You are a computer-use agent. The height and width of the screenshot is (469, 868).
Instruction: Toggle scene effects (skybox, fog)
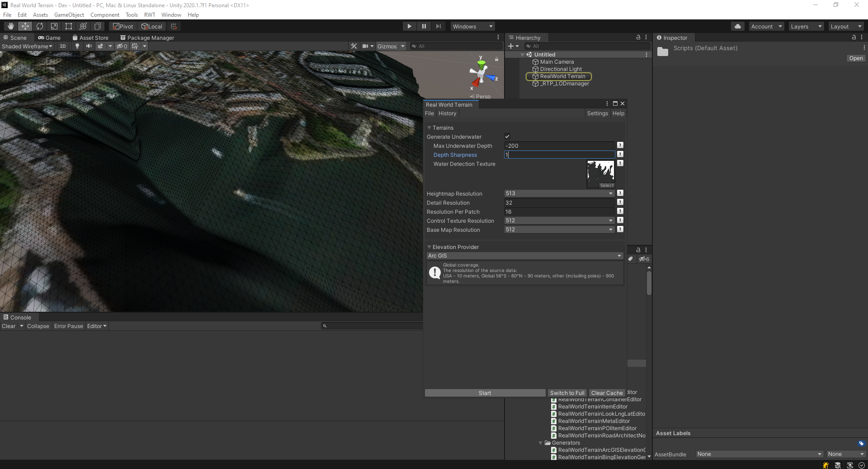100,46
